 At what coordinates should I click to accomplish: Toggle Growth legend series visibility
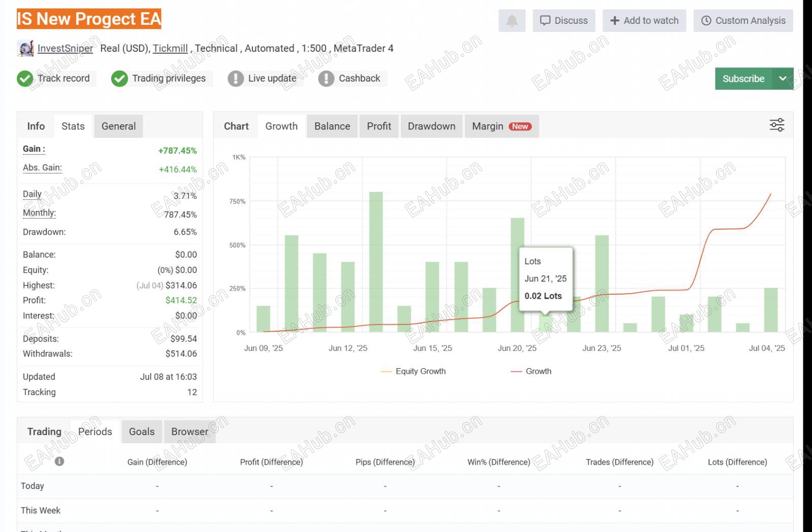pos(531,371)
